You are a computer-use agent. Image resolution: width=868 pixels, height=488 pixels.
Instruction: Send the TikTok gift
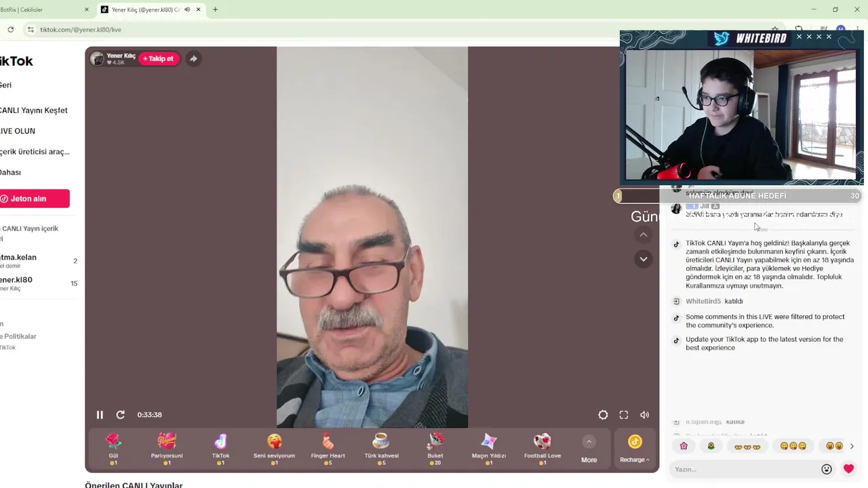click(220, 449)
